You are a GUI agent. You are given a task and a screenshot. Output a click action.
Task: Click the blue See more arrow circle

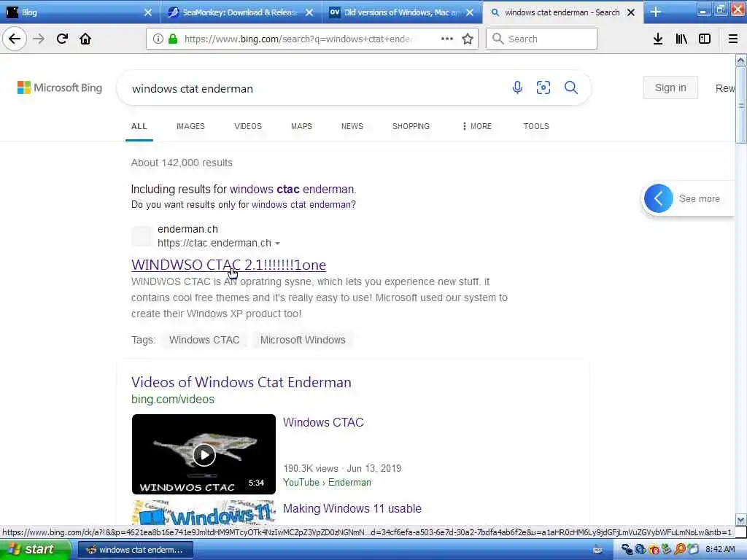[x=659, y=198]
